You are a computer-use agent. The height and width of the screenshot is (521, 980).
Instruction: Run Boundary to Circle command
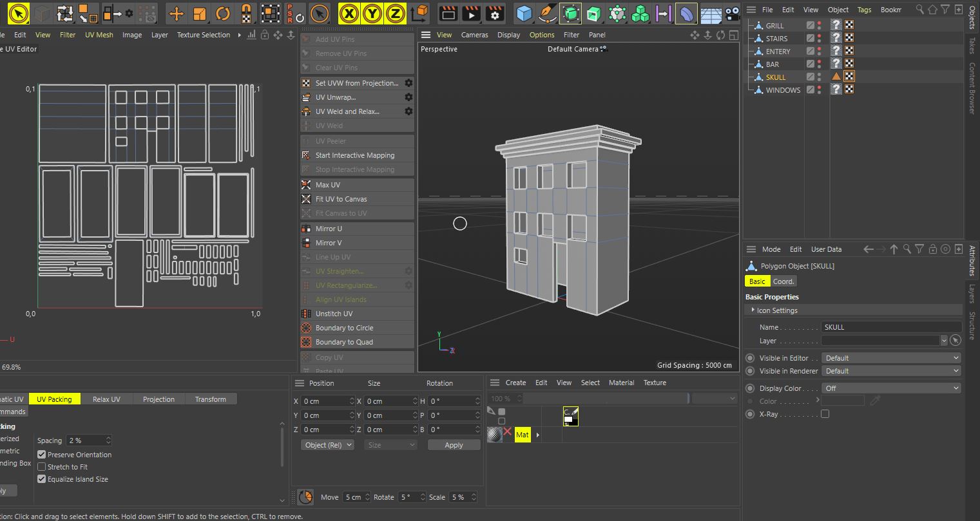pos(358,328)
